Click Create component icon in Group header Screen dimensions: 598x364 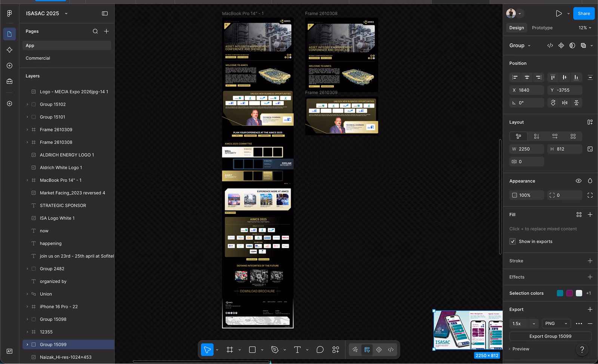coord(561,46)
